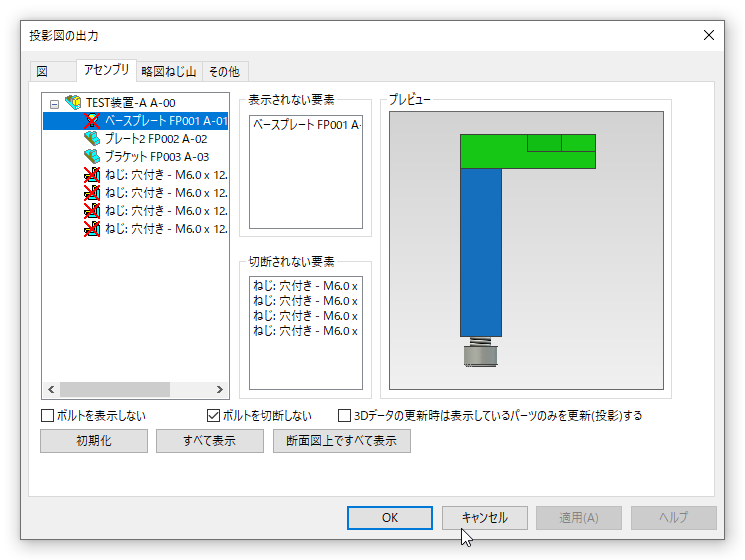This screenshot has width=745, height=560.
Task: Click the キャンセル button
Action: (485, 518)
